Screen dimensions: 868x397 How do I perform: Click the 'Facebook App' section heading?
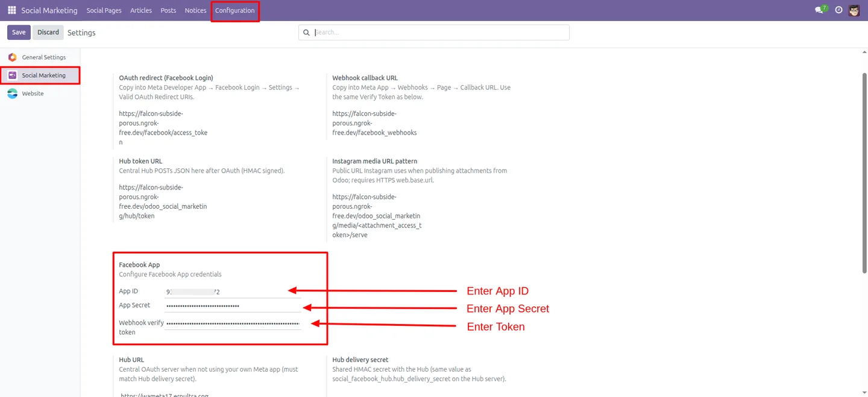click(x=139, y=265)
